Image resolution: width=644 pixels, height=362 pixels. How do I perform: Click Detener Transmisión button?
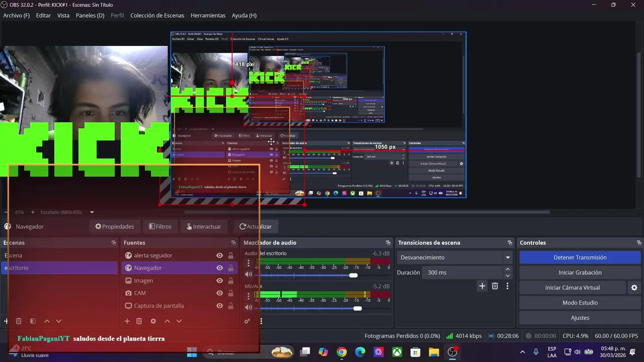pos(580,257)
